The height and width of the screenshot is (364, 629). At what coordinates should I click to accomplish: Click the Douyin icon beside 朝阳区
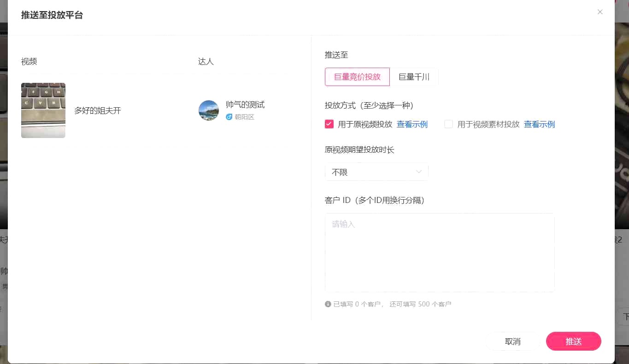[x=229, y=117]
